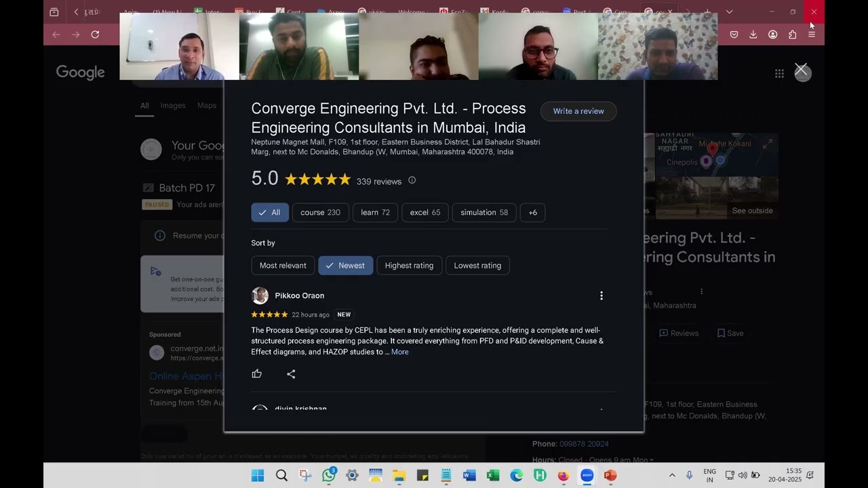Open Firefox downloads panel
Screen dimensions: 868x488
753,35
